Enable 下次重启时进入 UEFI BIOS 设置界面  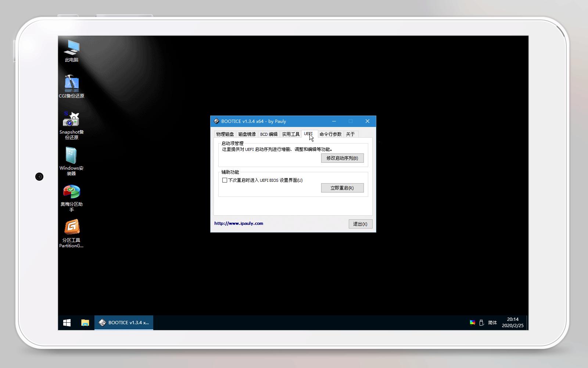point(224,180)
